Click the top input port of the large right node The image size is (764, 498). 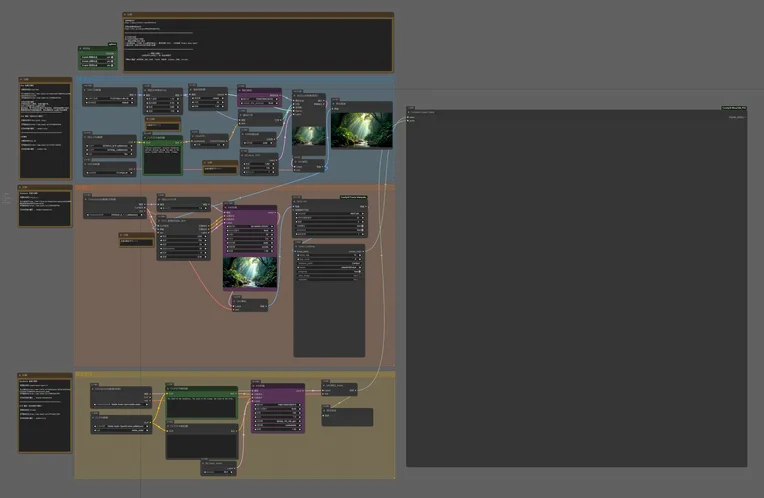tap(410, 117)
